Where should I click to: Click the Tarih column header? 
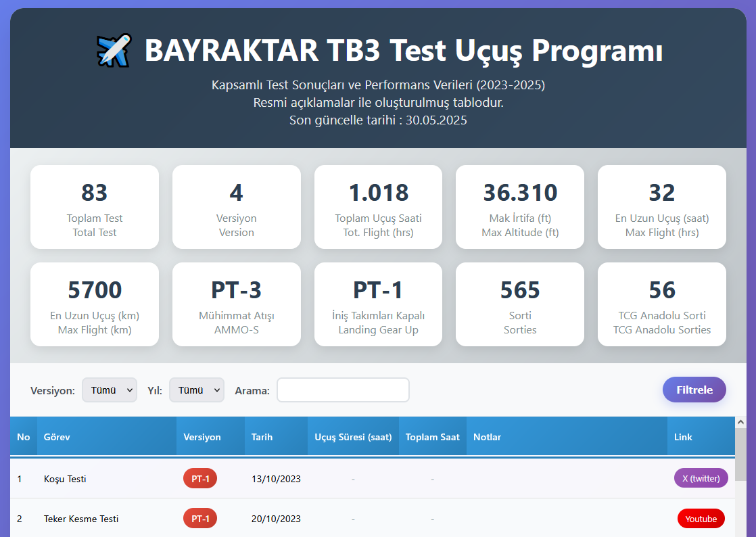tap(277, 437)
